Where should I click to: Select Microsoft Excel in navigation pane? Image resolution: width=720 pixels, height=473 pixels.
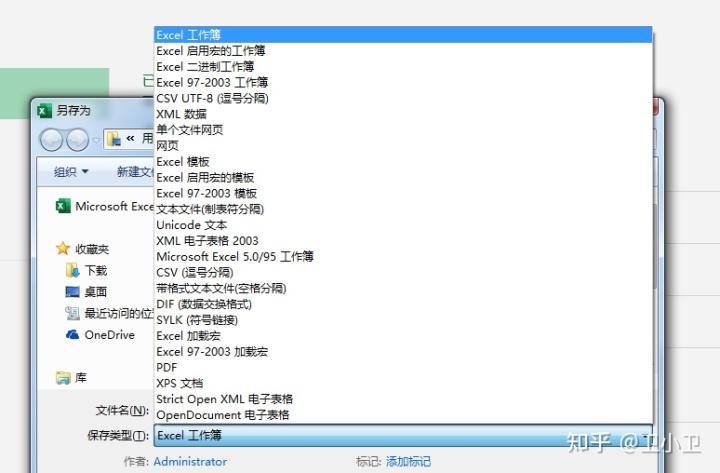click(105, 206)
